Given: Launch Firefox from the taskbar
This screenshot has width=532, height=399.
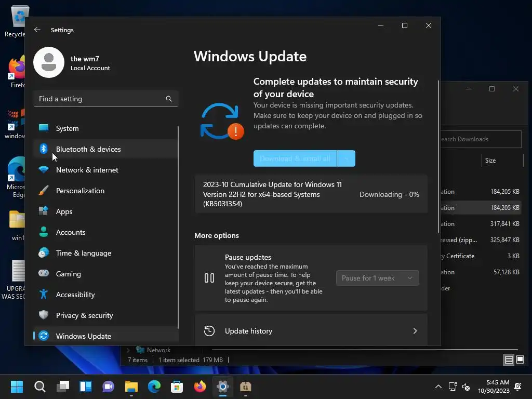Looking at the screenshot, I should coord(200,387).
